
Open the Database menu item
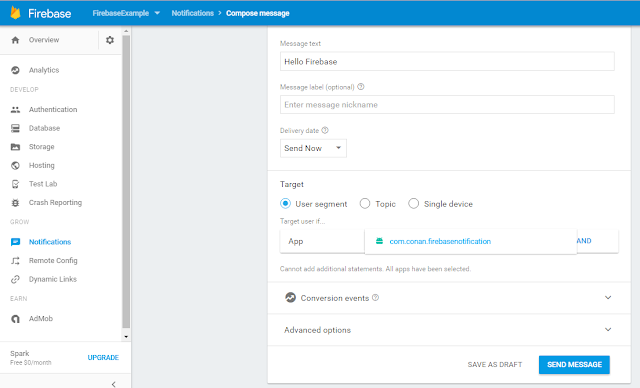pos(44,128)
